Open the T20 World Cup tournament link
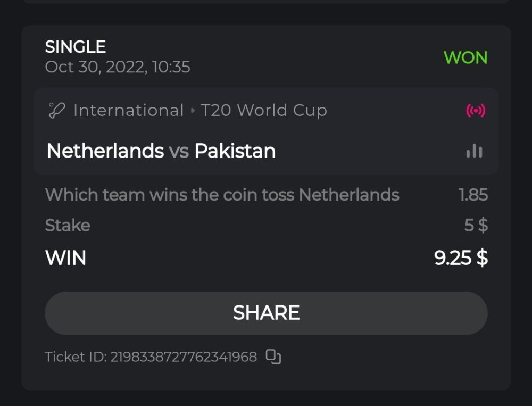 tap(264, 111)
